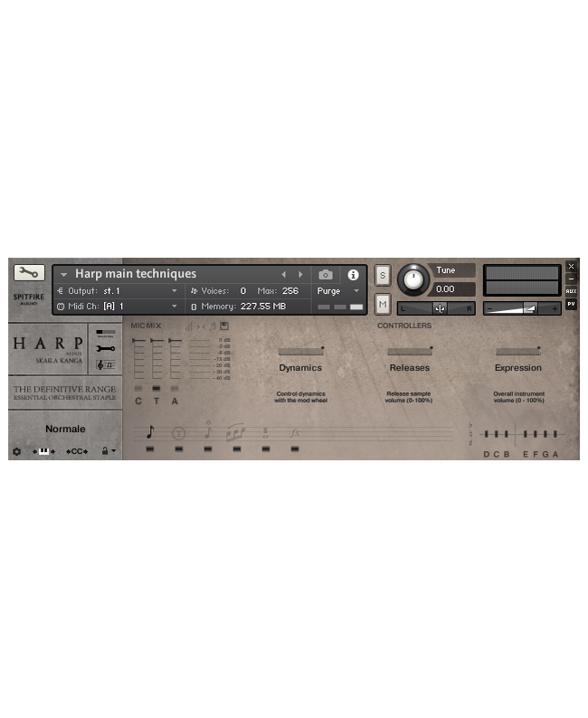Toggle the AUX sends button

[x=571, y=291]
